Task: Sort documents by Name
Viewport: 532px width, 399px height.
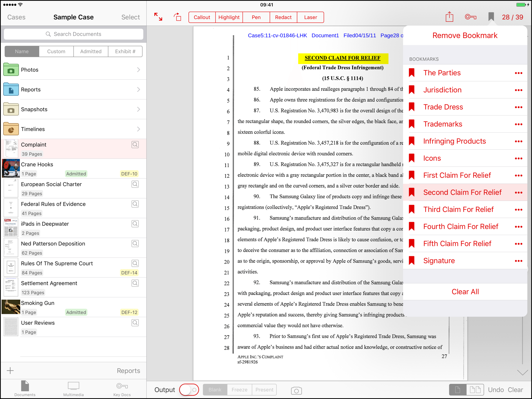Action: pos(22,51)
